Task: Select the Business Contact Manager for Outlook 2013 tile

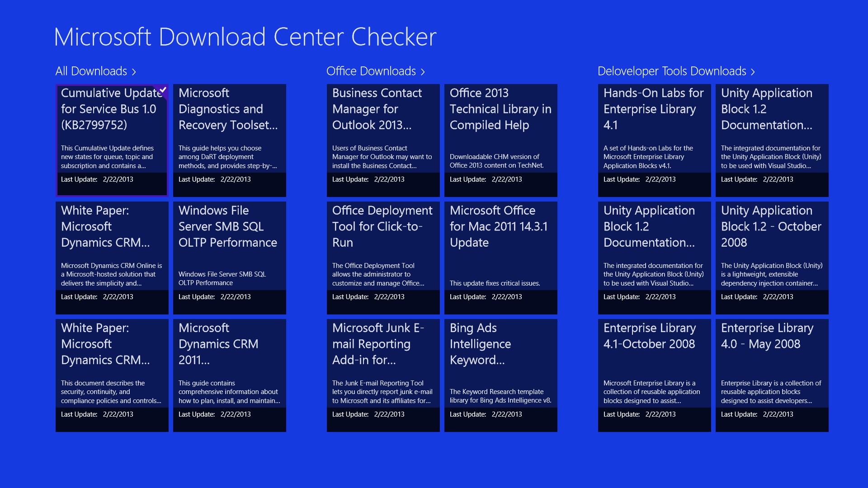Action: point(383,140)
